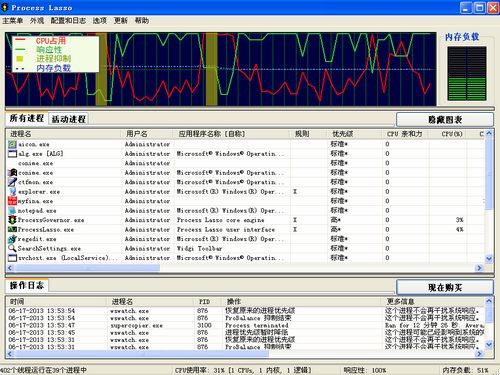500x375 pixels.
Task: Click the 内存负载 memory load meter
Action: 467,73
